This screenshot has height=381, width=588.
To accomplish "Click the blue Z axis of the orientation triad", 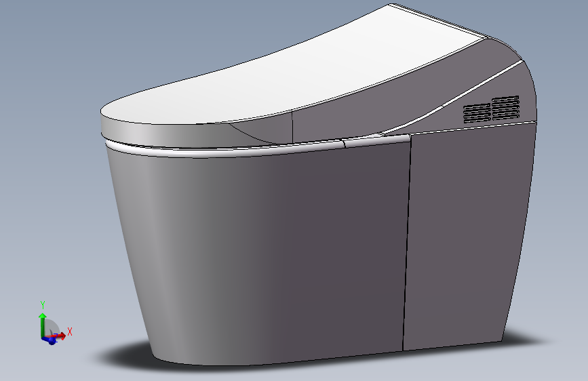I will pyautogui.click(x=49, y=340).
